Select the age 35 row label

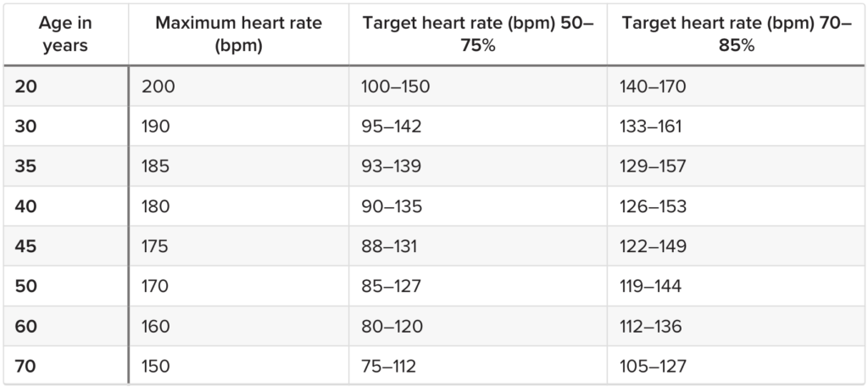[x=27, y=166]
